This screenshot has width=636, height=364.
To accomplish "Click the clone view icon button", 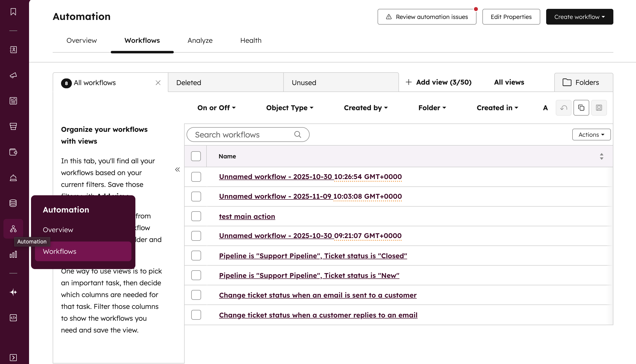I will [x=581, y=108].
